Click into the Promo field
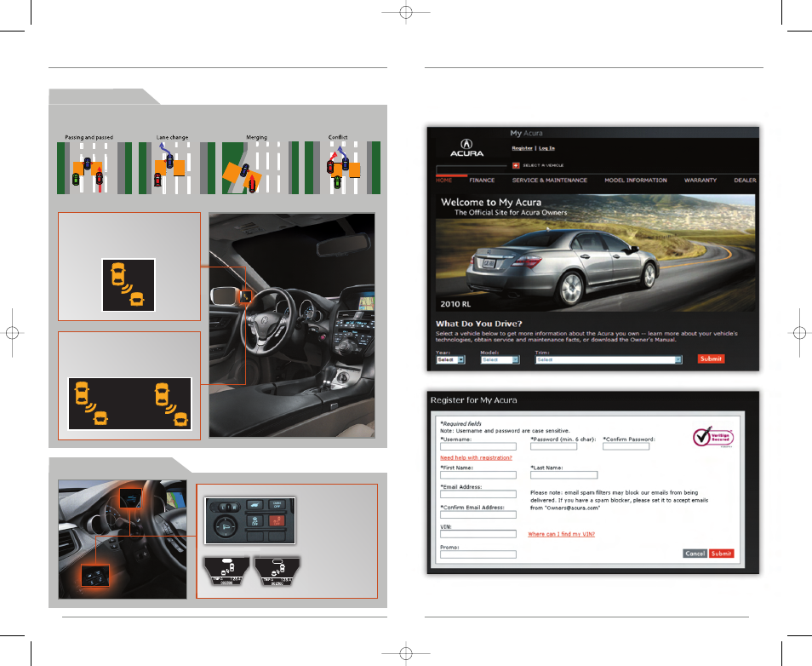 coord(478,554)
